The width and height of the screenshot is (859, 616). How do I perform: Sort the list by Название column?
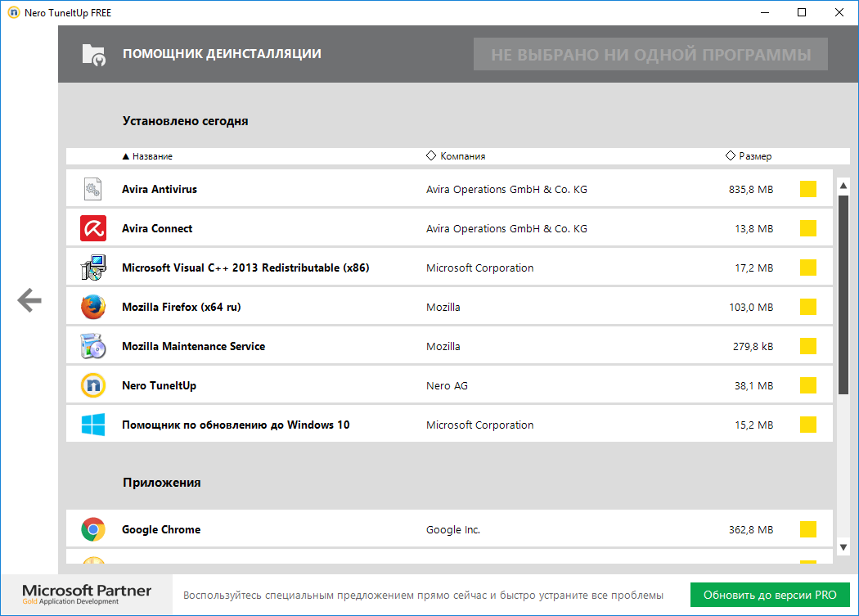click(x=151, y=156)
